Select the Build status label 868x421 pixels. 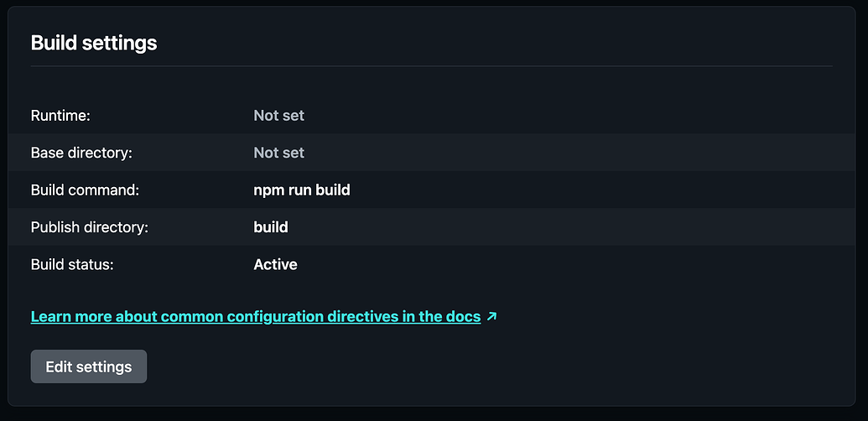click(x=72, y=264)
